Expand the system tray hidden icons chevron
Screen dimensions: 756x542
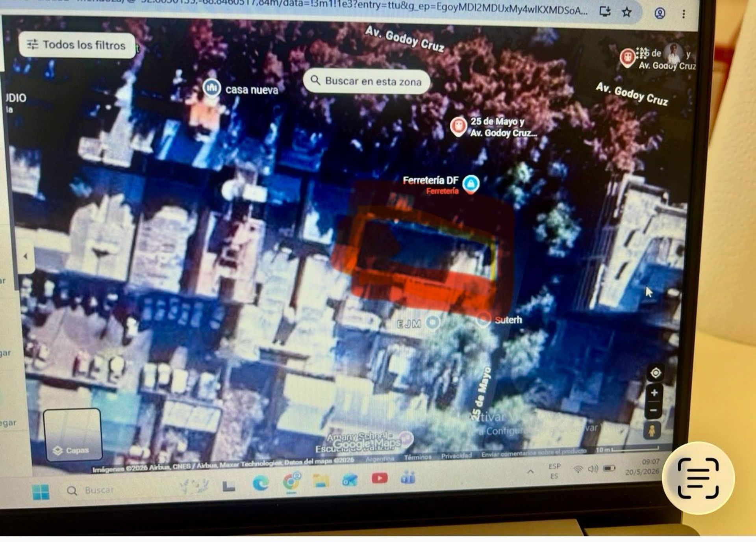click(x=531, y=471)
